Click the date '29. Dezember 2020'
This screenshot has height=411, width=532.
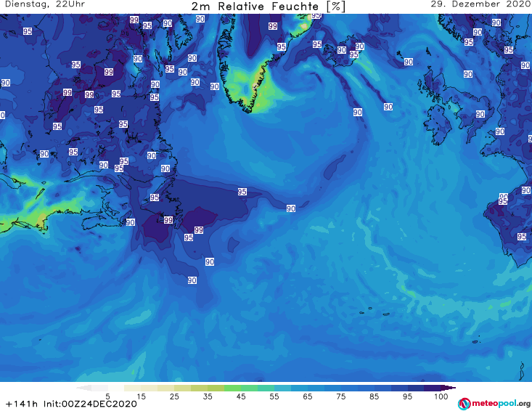481,4
